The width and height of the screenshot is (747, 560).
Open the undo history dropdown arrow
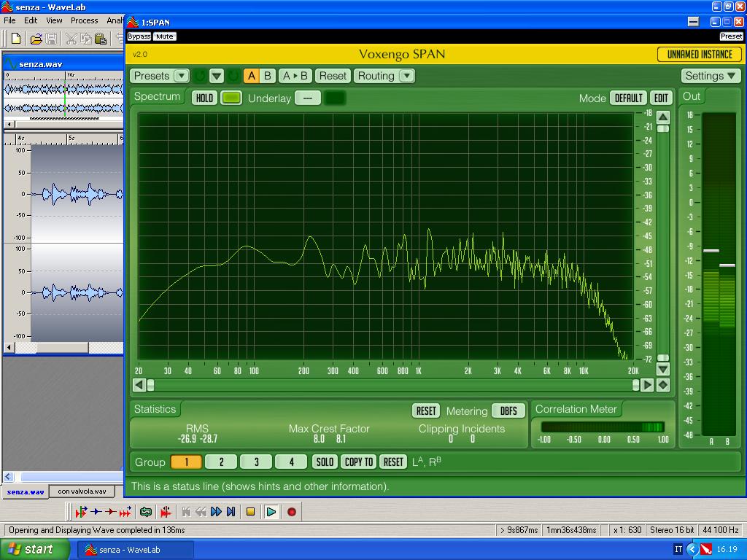tap(216, 76)
